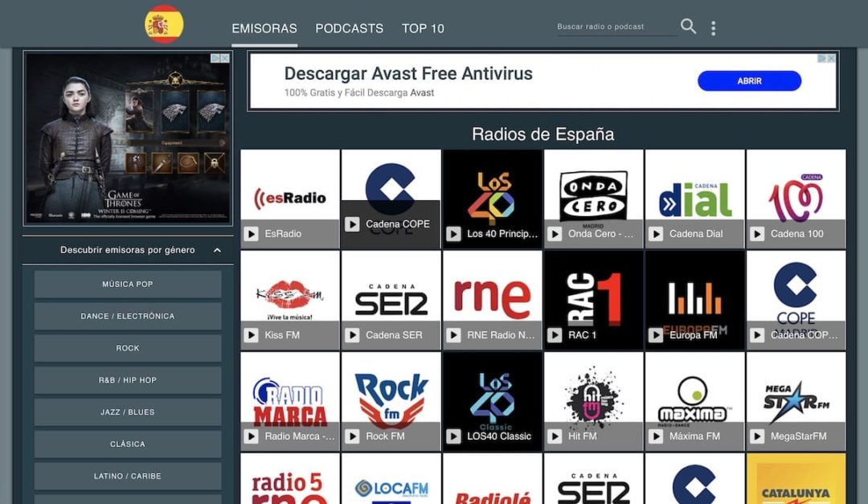Start the Rock FM stream
The image size is (868, 504).
click(x=353, y=436)
